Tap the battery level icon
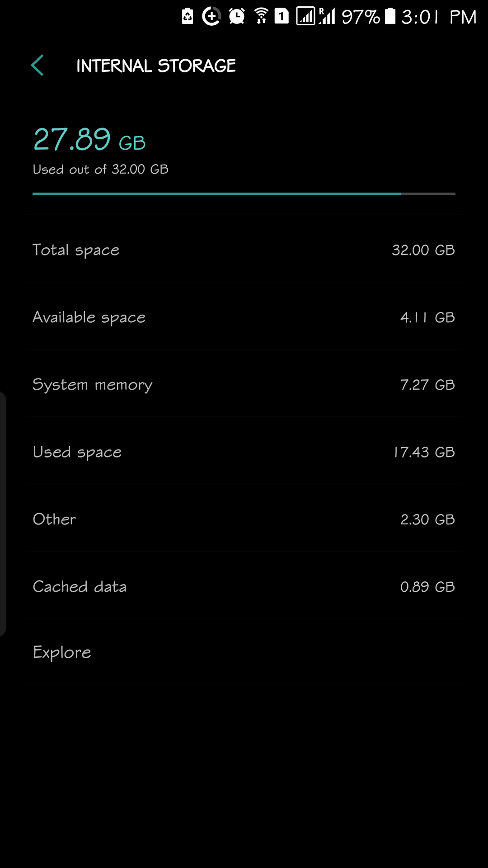The width and height of the screenshot is (488, 868). (x=390, y=16)
